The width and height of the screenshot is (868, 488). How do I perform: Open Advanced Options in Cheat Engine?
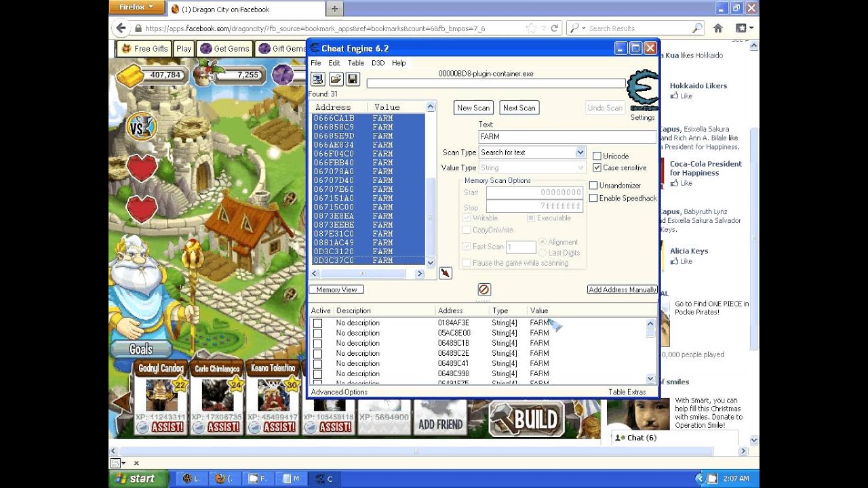click(x=339, y=392)
